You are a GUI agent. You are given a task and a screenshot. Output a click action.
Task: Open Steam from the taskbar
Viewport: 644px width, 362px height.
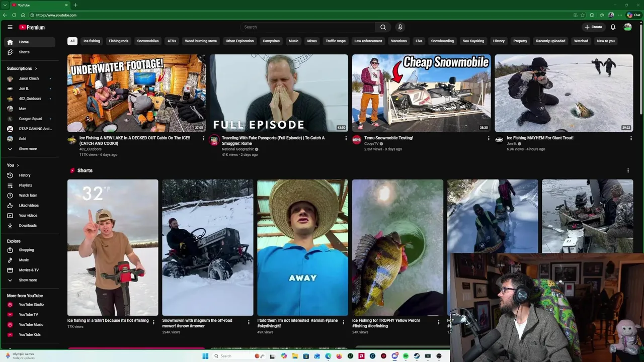point(417,356)
